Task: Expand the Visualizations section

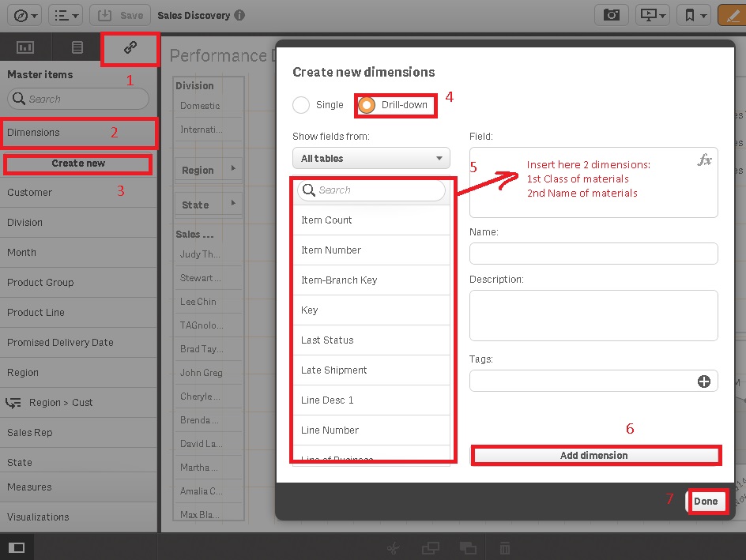Action: click(x=78, y=517)
